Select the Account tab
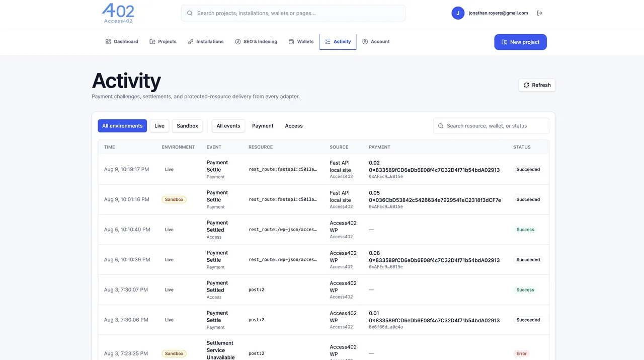The height and width of the screenshot is (360, 644). click(376, 42)
